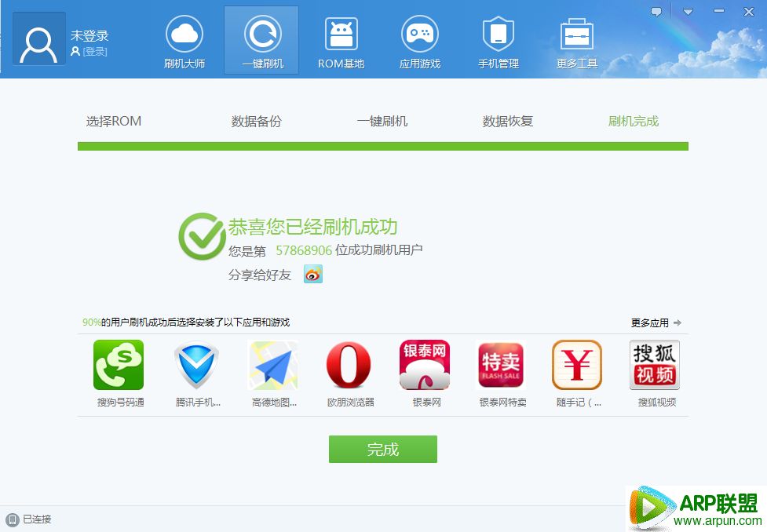The height and width of the screenshot is (532, 767).
Task: Open the 更多应用 link
Action: [649, 322]
